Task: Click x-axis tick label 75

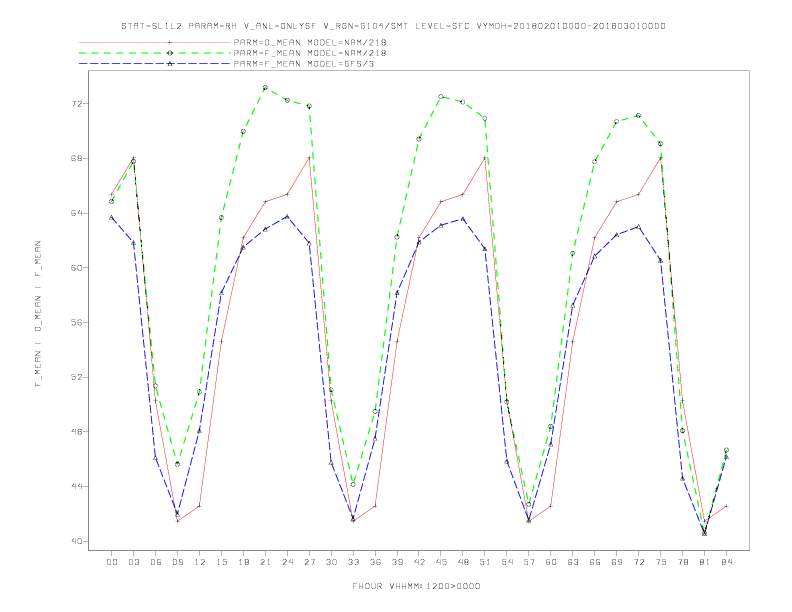Action: 661,562
